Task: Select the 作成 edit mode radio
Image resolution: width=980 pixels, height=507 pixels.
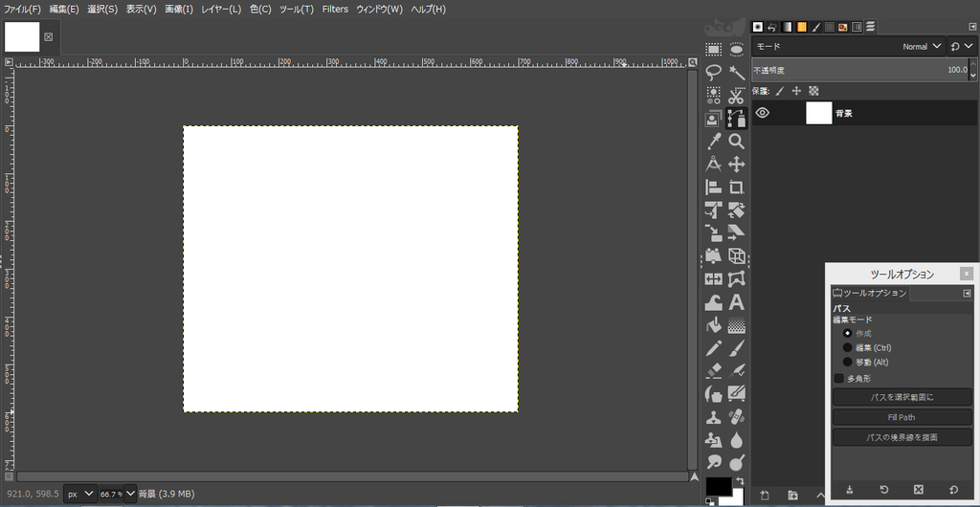Action: click(848, 333)
